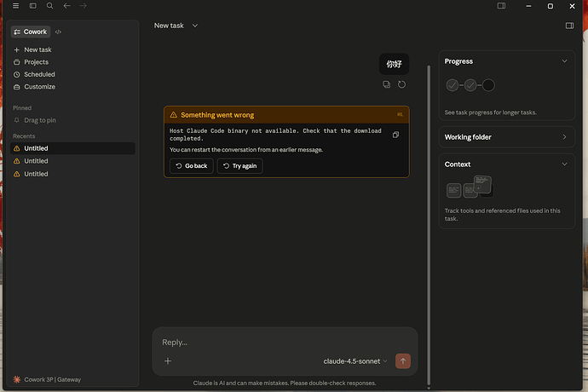
Task: Collapse the Context panel
Action: [x=564, y=164]
